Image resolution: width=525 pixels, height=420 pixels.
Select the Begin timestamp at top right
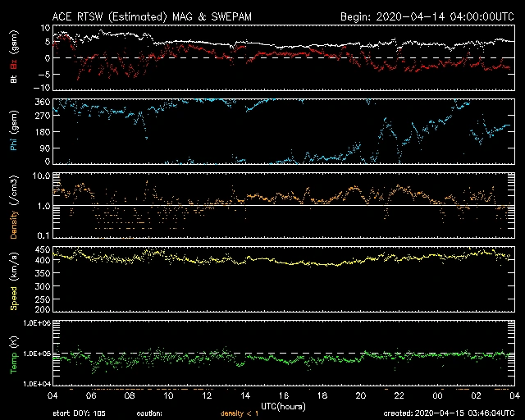pyautogui.click(x=427, y=16)
